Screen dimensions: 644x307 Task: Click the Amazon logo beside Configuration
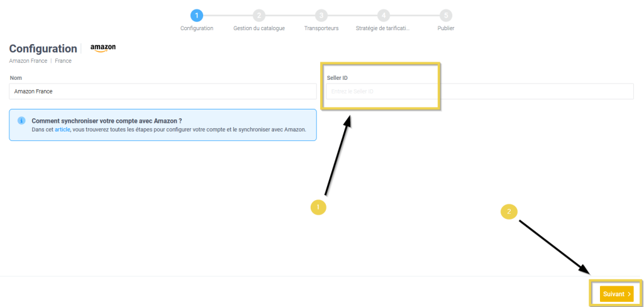point(103,48)
